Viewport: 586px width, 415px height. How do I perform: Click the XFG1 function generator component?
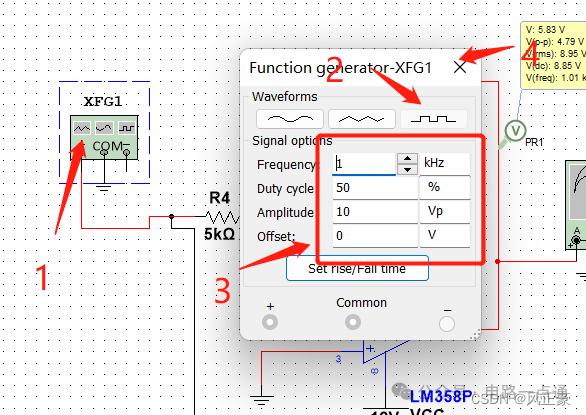click(104, 137)
